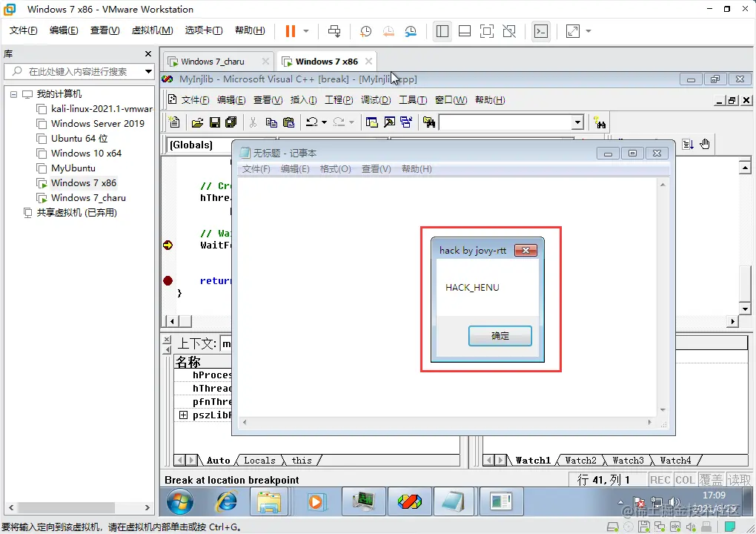Switch to the Windows 7_charu tab
This screenshot has height=534, width=756.
click(x=212, y=62)
